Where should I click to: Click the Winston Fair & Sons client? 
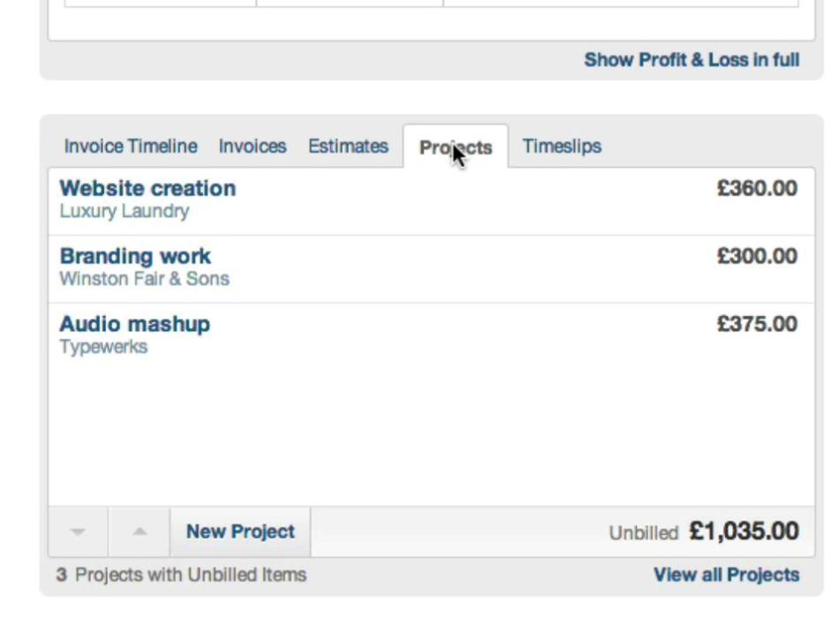click(144, 279)
